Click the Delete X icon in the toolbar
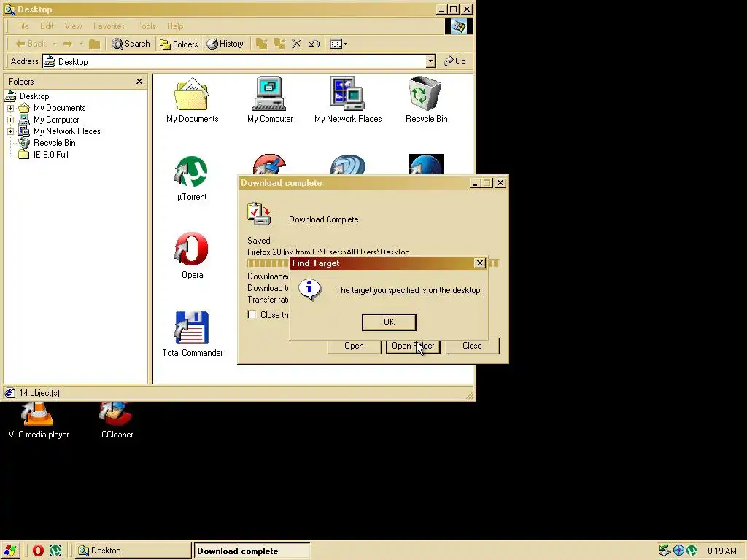This screenshot has width=747, height=560. pyautogui.click(x=296, y=44)
